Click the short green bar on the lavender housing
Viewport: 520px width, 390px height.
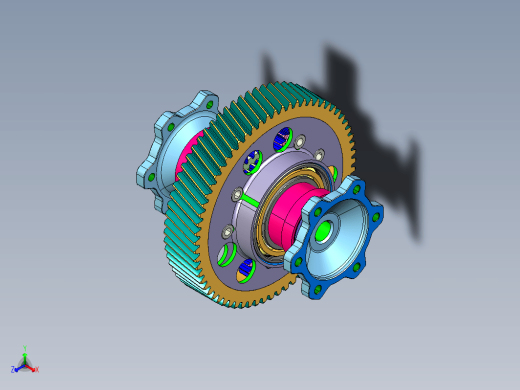pos(250,201)
